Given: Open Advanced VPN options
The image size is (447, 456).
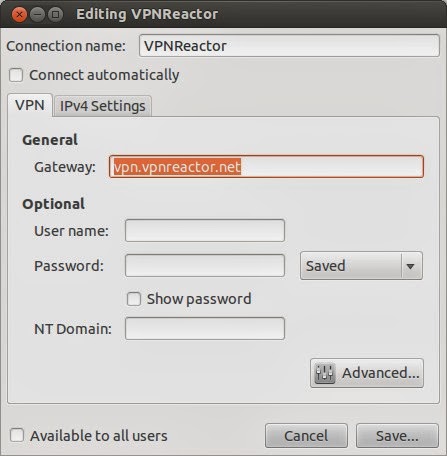Looking at the screenshot, I should tap(367, 373).
